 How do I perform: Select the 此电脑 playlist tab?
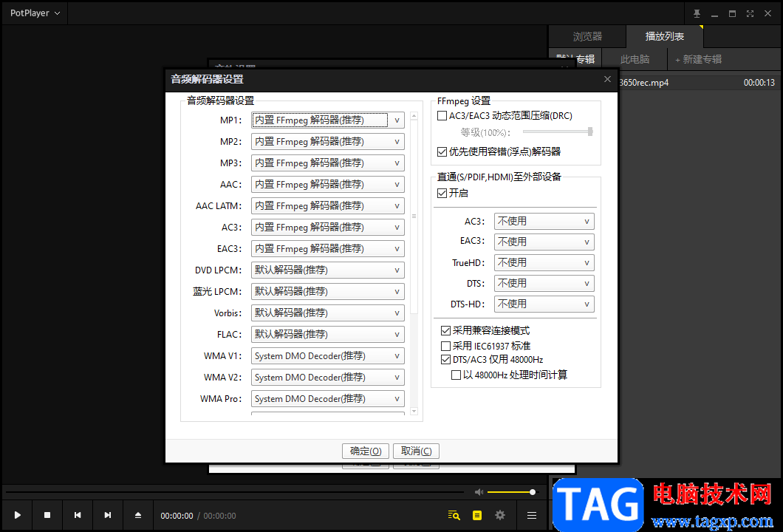pyautogui.click(x=635, y=59)
